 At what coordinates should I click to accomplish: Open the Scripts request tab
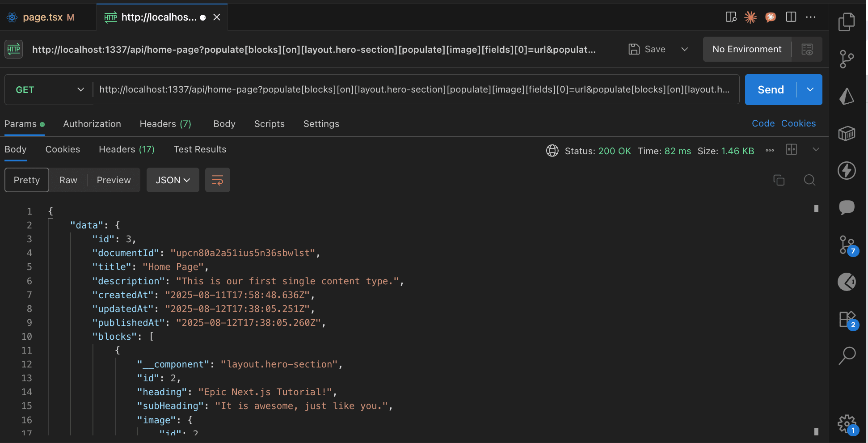(270, 124)
